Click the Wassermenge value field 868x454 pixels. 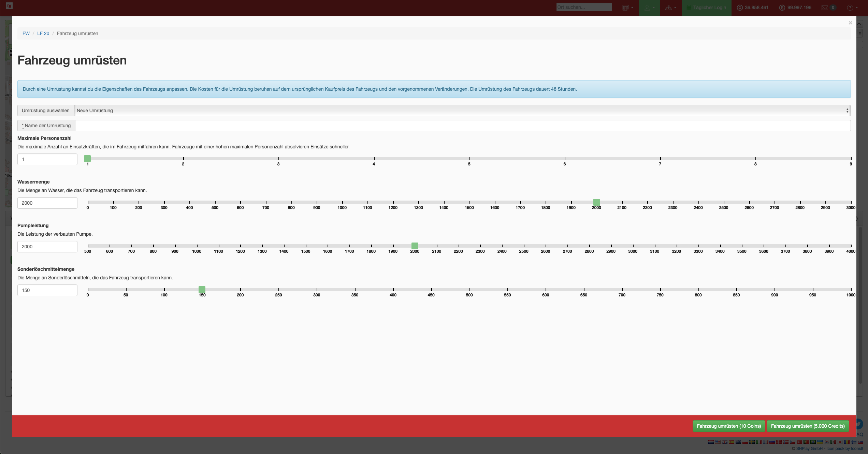pos(47,203)
